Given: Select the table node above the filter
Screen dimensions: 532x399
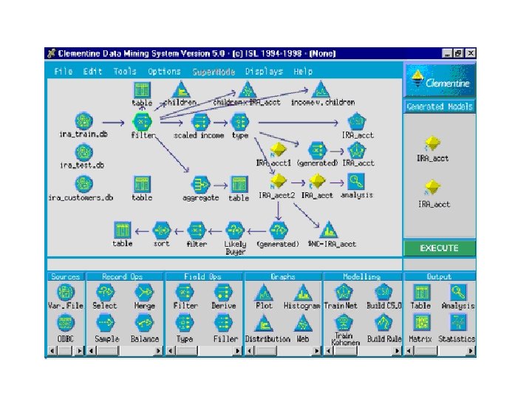Looking at the screenshot, I should (142, 90).
